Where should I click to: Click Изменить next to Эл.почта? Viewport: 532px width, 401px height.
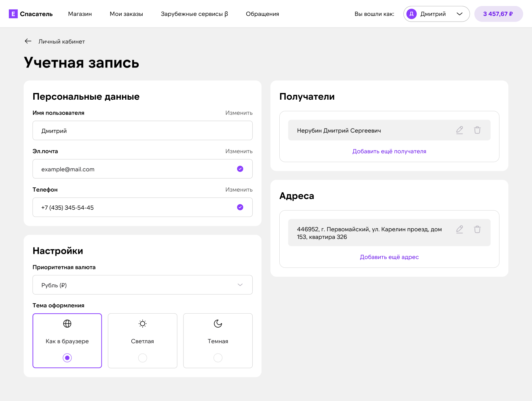pos(239,151)
